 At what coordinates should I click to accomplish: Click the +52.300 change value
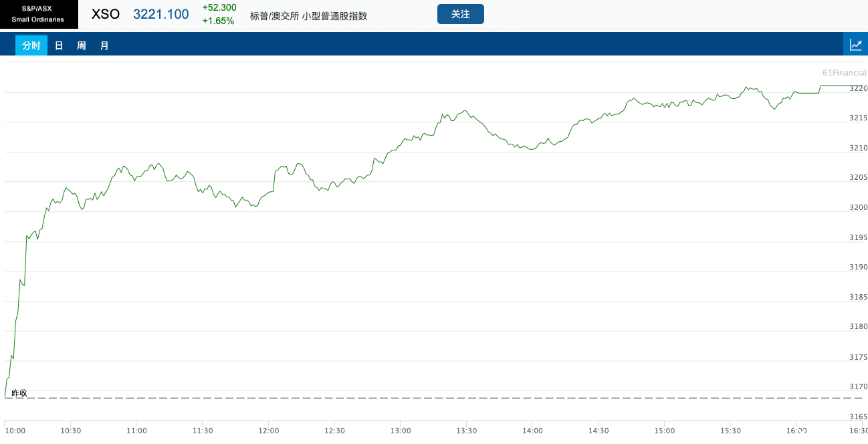219,7
